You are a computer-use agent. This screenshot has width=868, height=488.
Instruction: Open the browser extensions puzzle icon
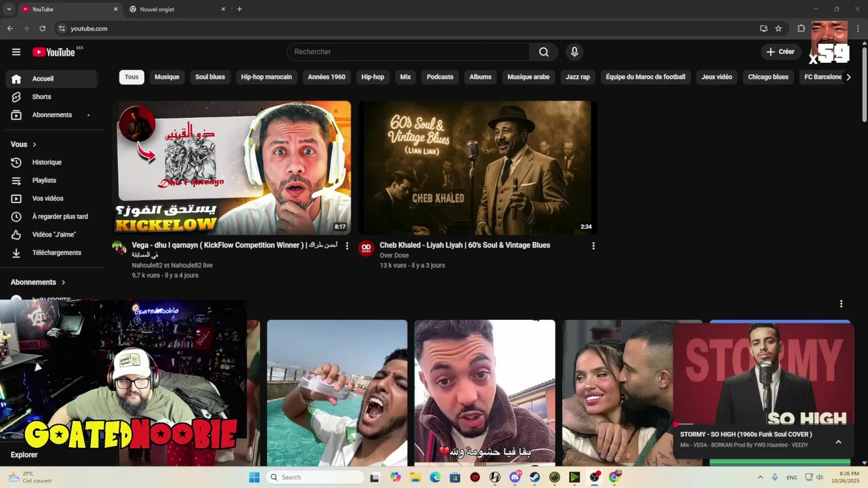click(801, 28)
